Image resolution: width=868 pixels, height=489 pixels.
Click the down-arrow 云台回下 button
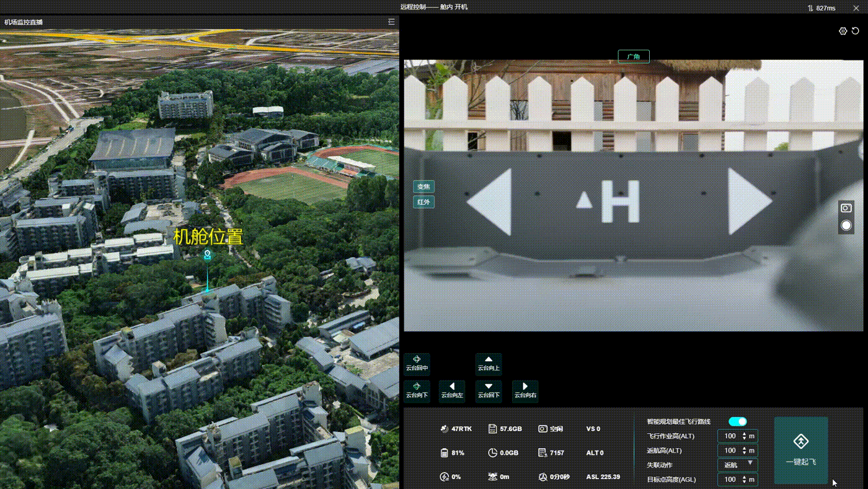[x=489, y=391]
